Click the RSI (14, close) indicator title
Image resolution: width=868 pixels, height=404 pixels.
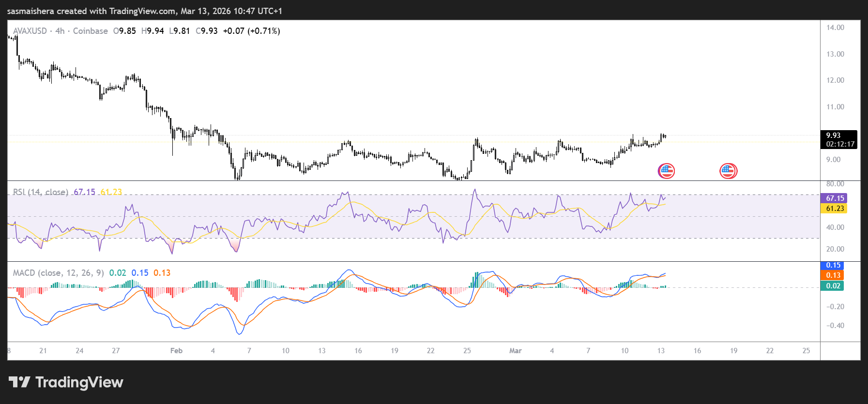pyautogui.click(x=41, y=192)
